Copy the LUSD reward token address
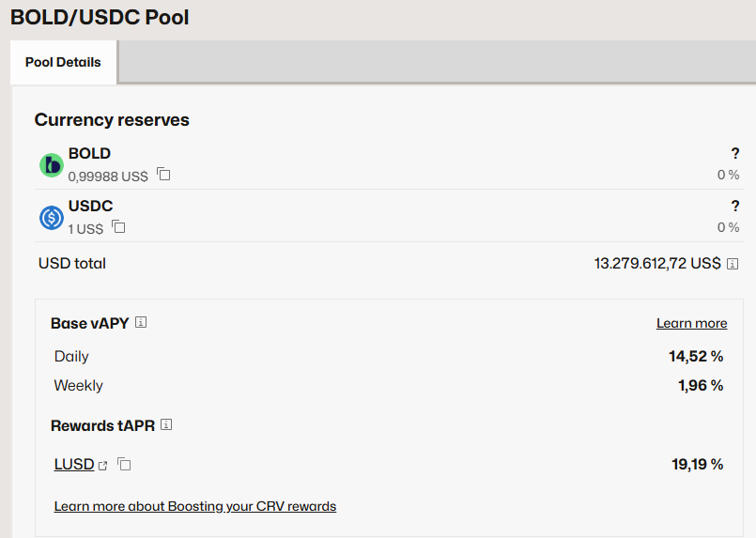756x538 pixels. tap(124, 464)
